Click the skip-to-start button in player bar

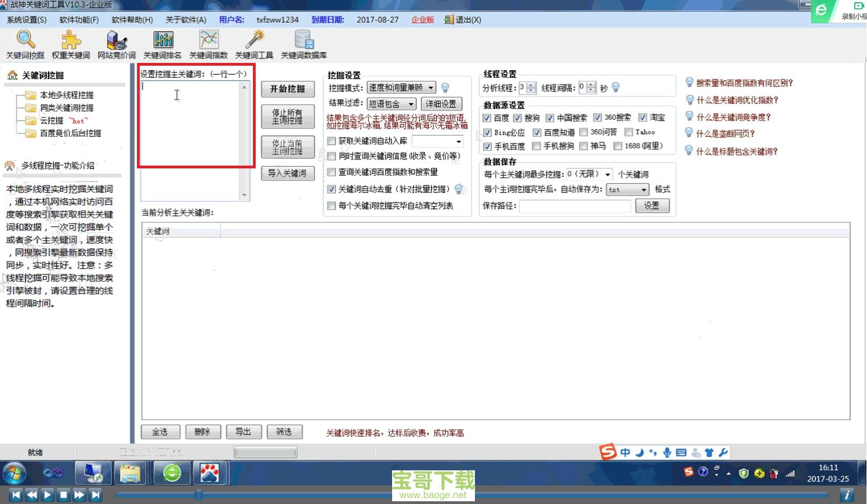tap(16, 495)
